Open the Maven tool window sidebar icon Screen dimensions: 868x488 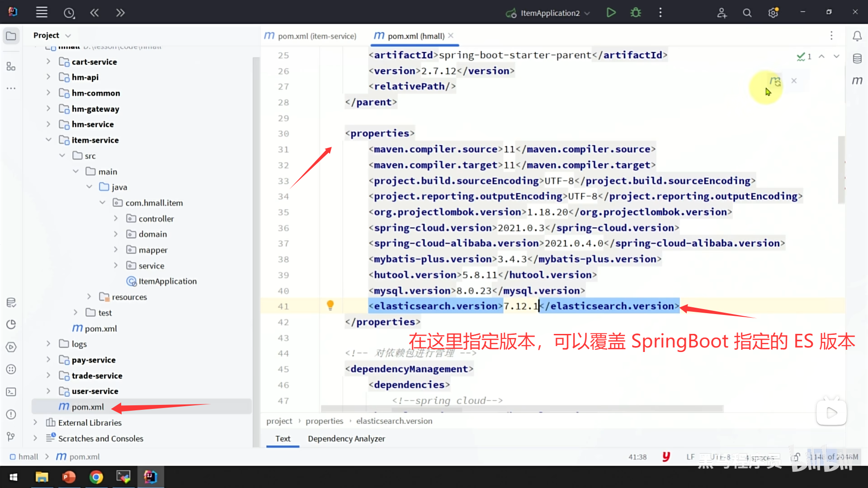[x=857, y=80]
